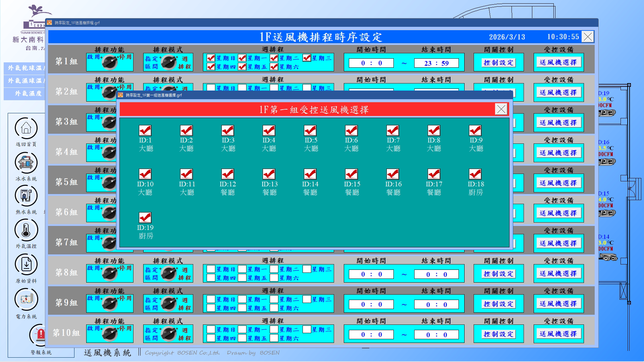Uncheck the ID:19 廚房 fan checkbox
This screenshot has width=644, height=362.
pos(145,218)
